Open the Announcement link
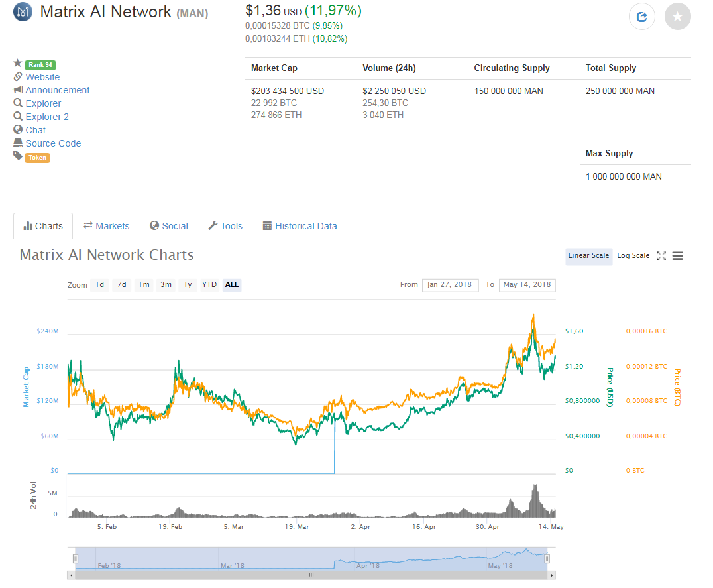Image resolution: width=713 pixels, height=588 pixels. tap(57, 90)
